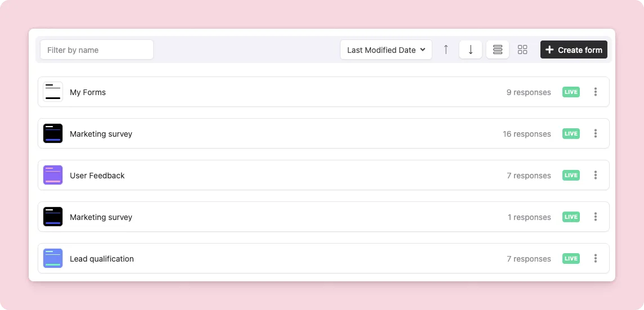This screenshot has width=644, height=310.
Task: Open options menu for Marketing survey with 1 response
Action: pos(596,217)
